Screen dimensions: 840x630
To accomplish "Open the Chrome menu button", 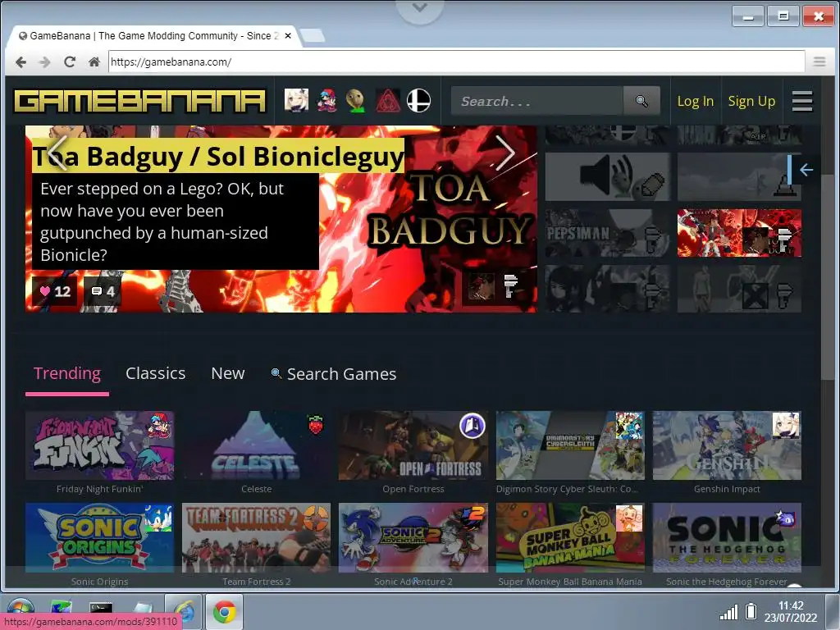I will coord(819,62).
